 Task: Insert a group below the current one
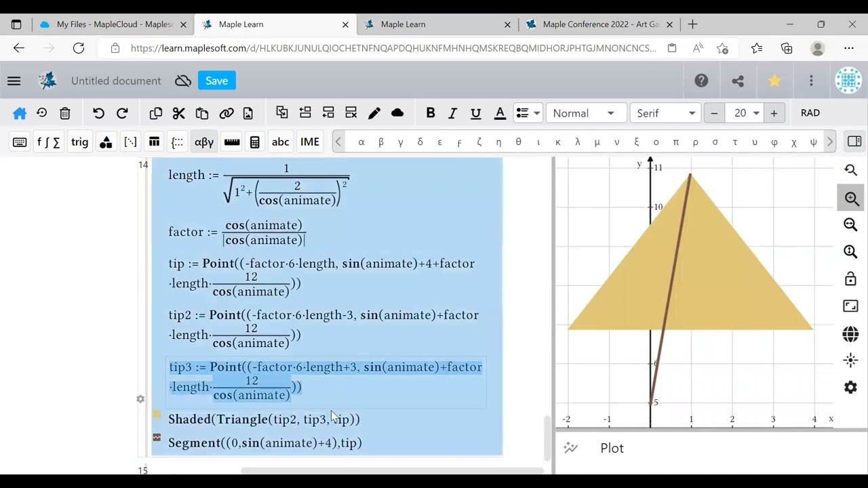pos(328,113)
